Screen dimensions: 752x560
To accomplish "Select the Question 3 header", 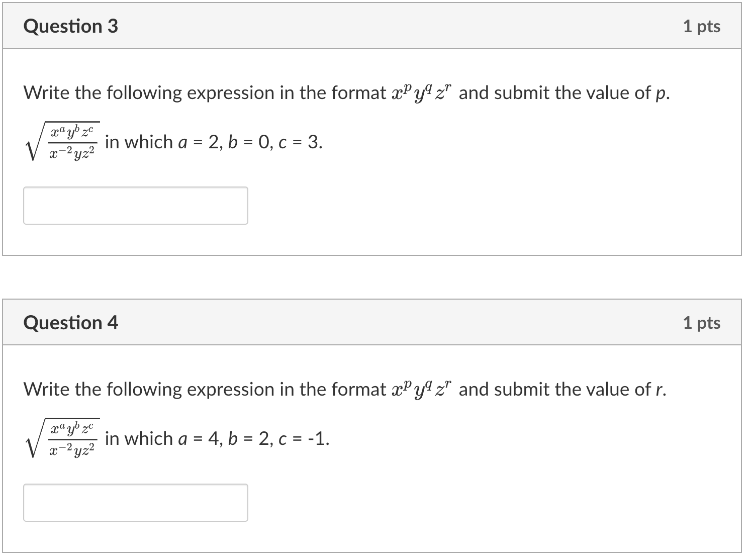I will (71, 26).
